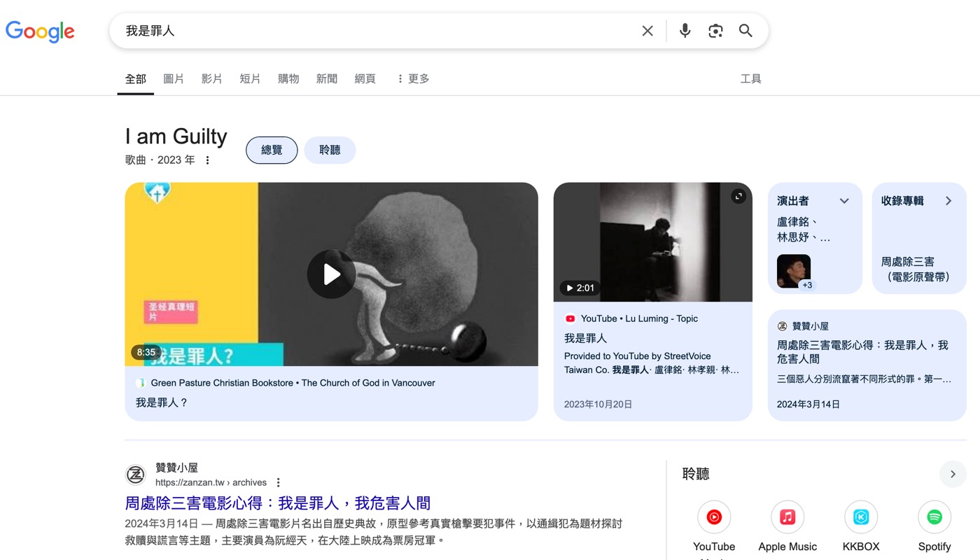Switch to the 短片 tab
Screen dimensions: 980x560
click(250, 79)
